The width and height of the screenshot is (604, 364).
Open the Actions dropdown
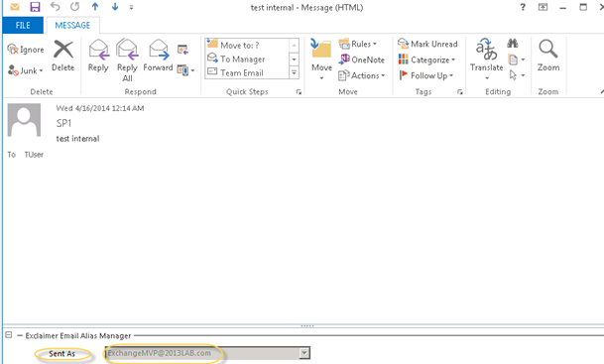point(362,75)
